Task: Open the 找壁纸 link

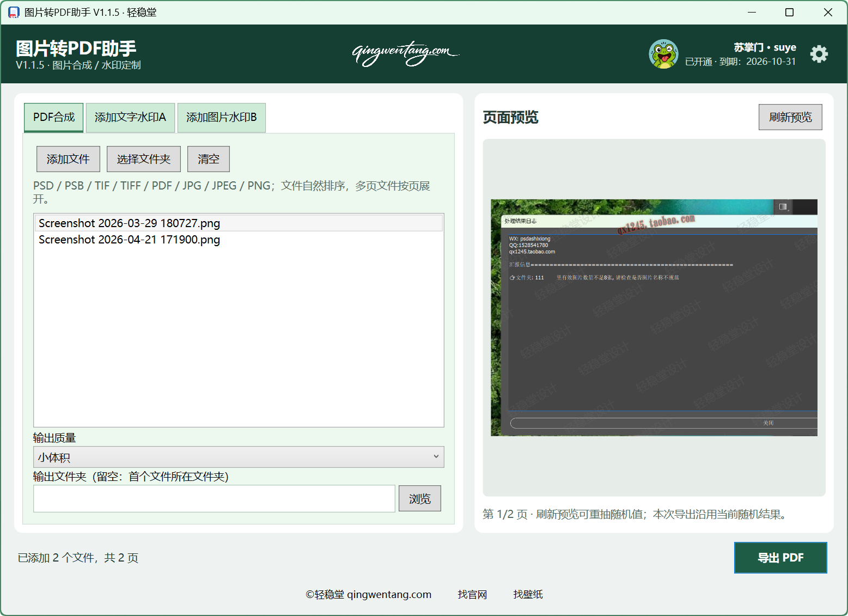Action: [528, 594]
